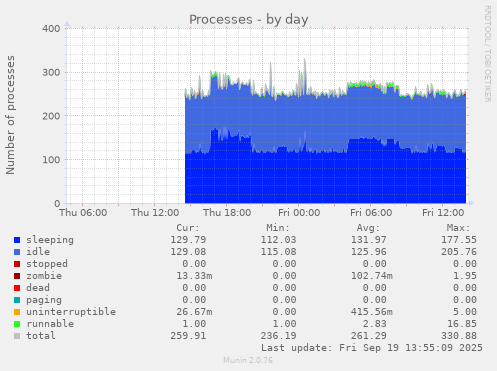Click idle current value 129.08
This screenshot has height=371, width=497.
[x=188, y=252]
